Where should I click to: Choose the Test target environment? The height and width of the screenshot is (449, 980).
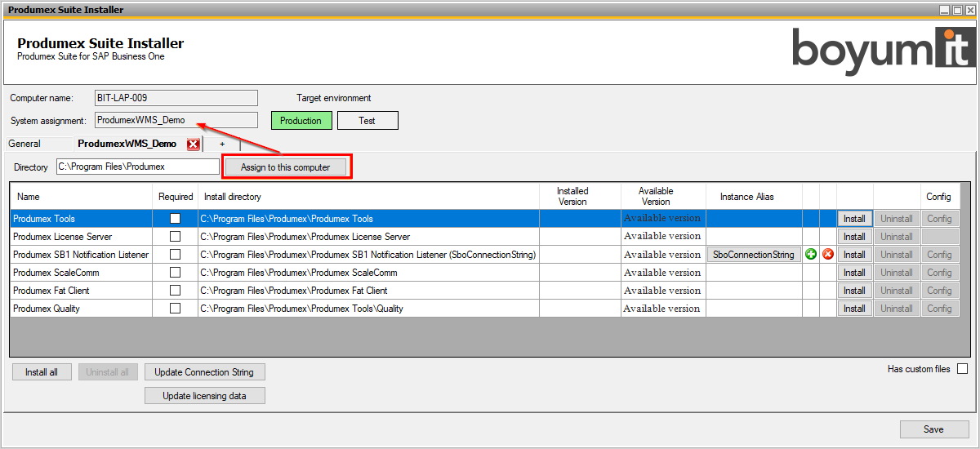click(367, 121)
